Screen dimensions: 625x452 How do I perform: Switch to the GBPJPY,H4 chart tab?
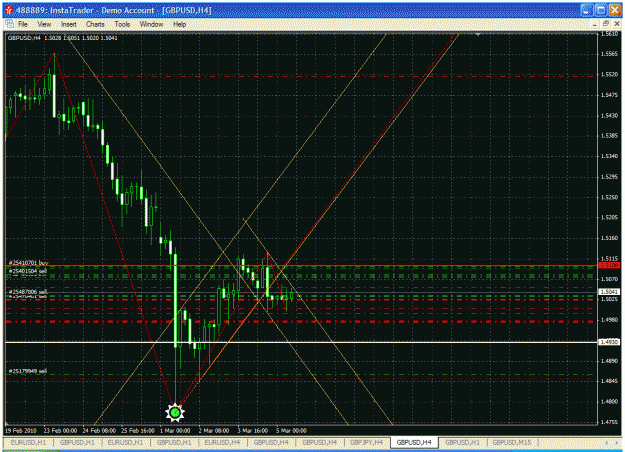[366, 442]
